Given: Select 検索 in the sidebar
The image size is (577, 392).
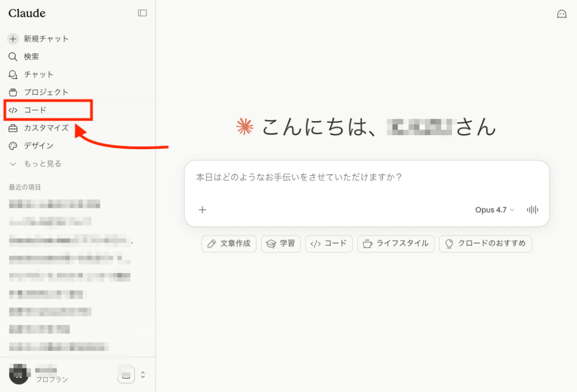Looking at the screenshot, I should (x=32, y=57).
